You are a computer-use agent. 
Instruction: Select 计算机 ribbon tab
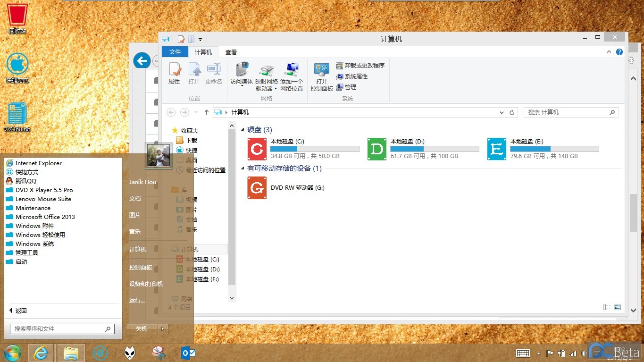203,52
